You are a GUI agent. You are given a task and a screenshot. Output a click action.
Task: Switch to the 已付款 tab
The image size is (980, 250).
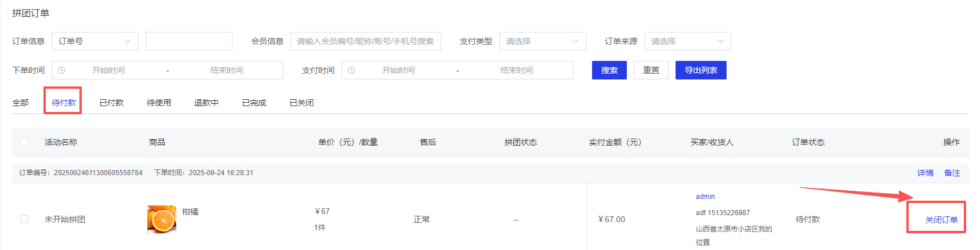[x=111, y=103]
